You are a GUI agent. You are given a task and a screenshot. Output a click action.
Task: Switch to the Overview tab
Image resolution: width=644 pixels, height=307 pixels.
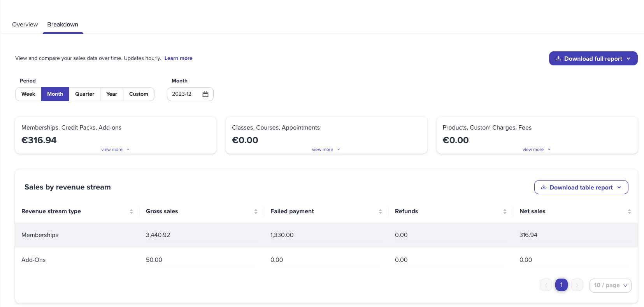click(x=25, y=25)
